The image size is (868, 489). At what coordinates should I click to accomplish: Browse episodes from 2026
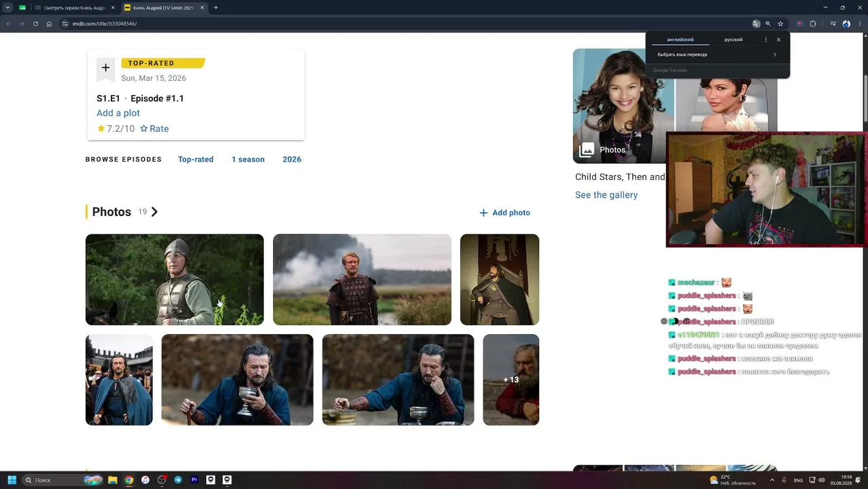point(292,159)
